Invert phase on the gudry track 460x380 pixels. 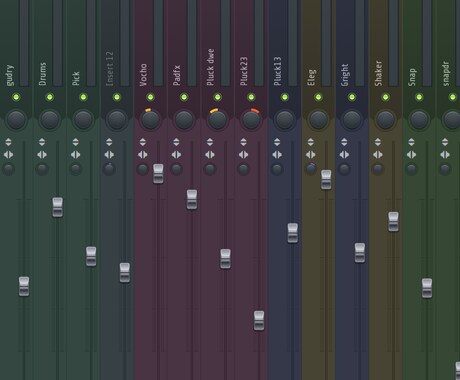pos(8,142)
